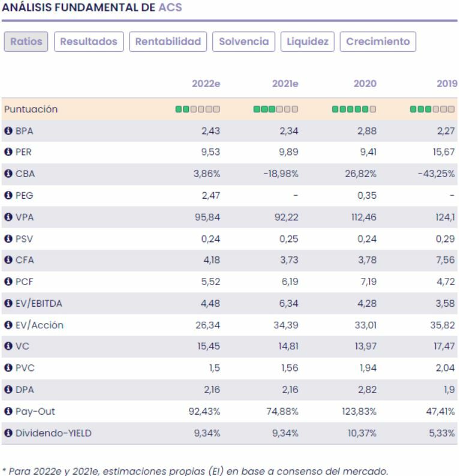Screen dimensions: 459x476
Task: Click the info icon next to BPA
Action: click(8, 131)
